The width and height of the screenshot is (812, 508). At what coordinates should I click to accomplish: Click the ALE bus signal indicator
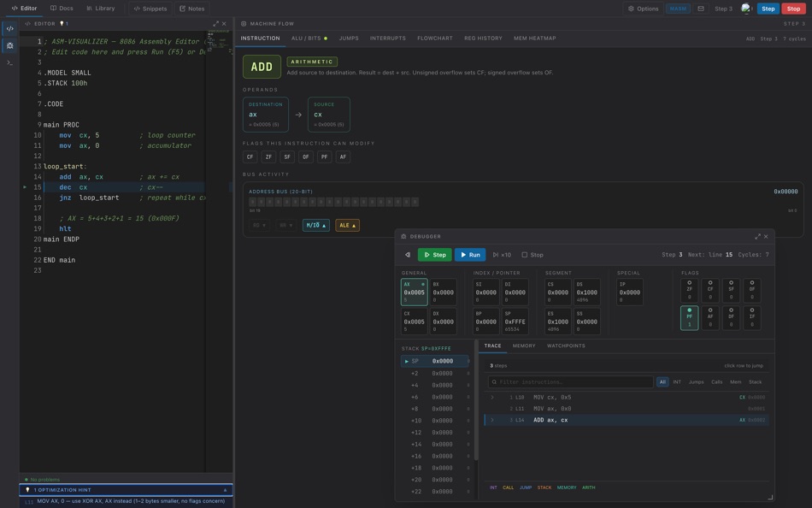[348, 226]
